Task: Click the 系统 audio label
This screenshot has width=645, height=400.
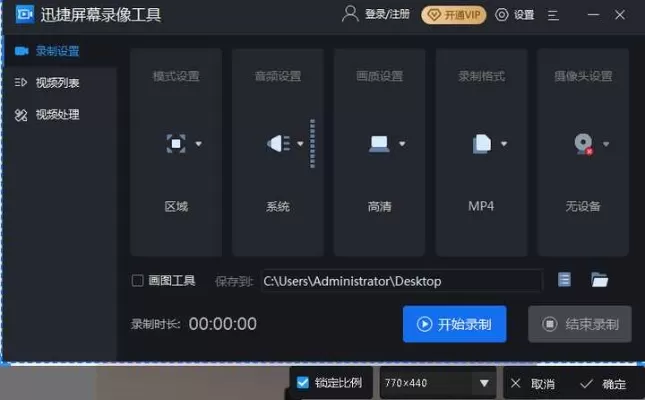Action: point(278,206)
